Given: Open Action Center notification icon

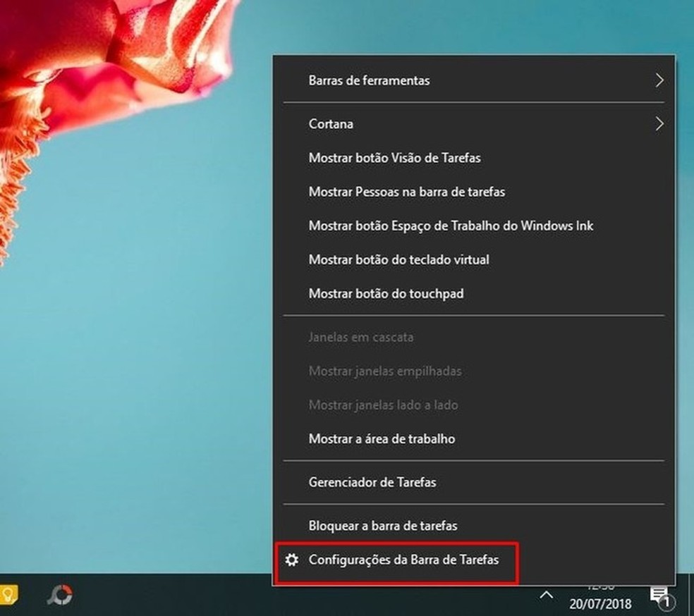Looking at the screenshot, I should pos(662,597).
